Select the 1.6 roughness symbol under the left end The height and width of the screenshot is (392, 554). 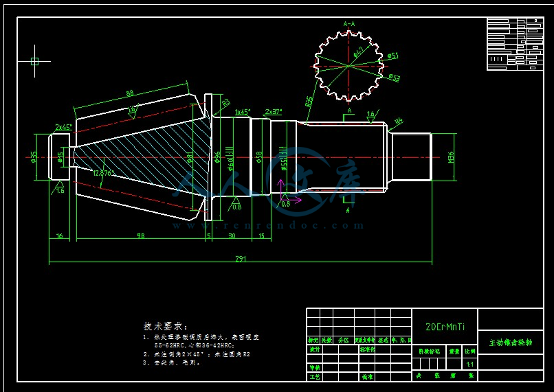coord(60,188)
